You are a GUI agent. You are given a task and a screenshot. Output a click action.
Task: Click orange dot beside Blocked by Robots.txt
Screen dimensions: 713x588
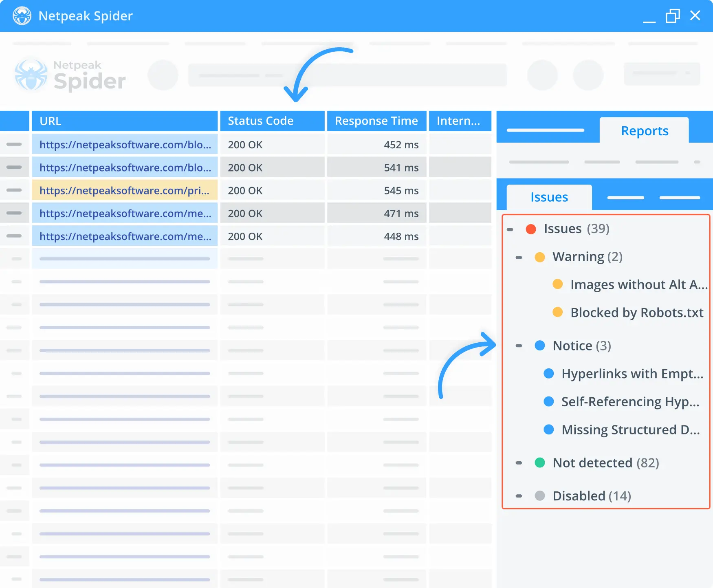click(558, 312)
